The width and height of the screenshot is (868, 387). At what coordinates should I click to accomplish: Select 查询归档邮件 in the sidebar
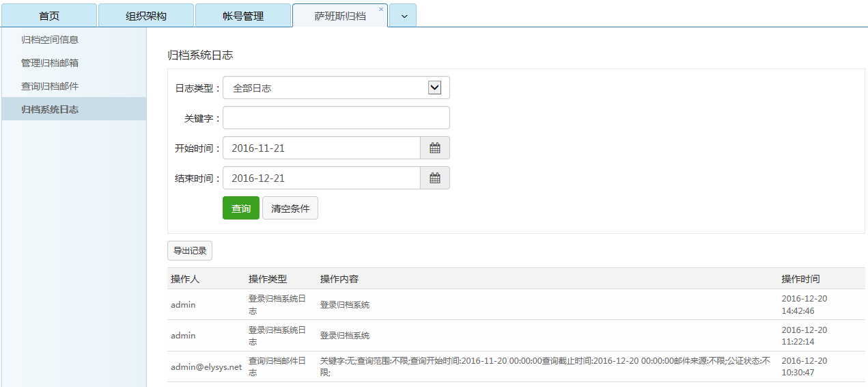(x=50, y=86)
